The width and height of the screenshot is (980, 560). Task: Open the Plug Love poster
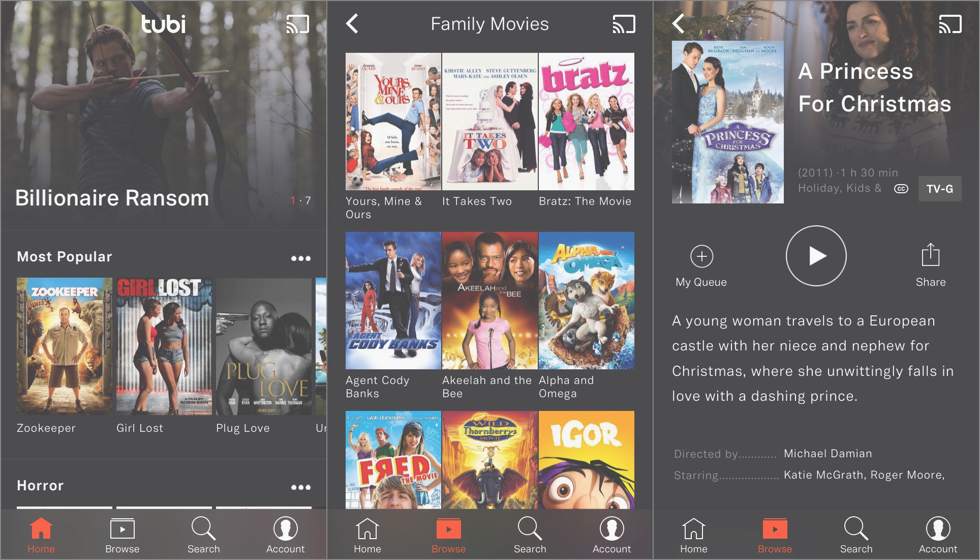pyautogui.click(x=264, y=346)
